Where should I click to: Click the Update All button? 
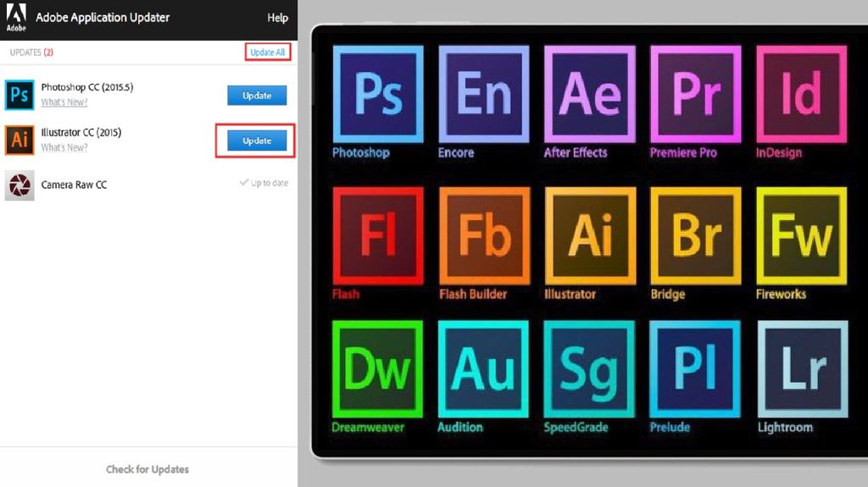point(267,52)
